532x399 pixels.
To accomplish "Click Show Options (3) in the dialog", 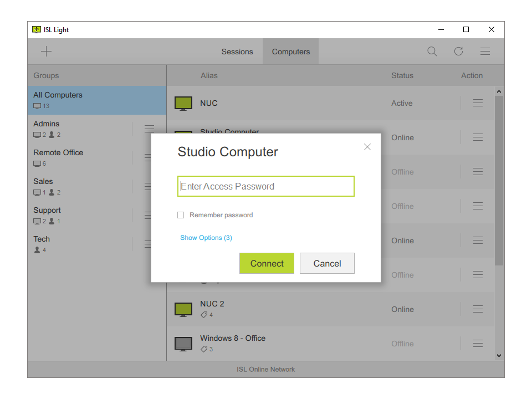I will (x=206, y=237).
